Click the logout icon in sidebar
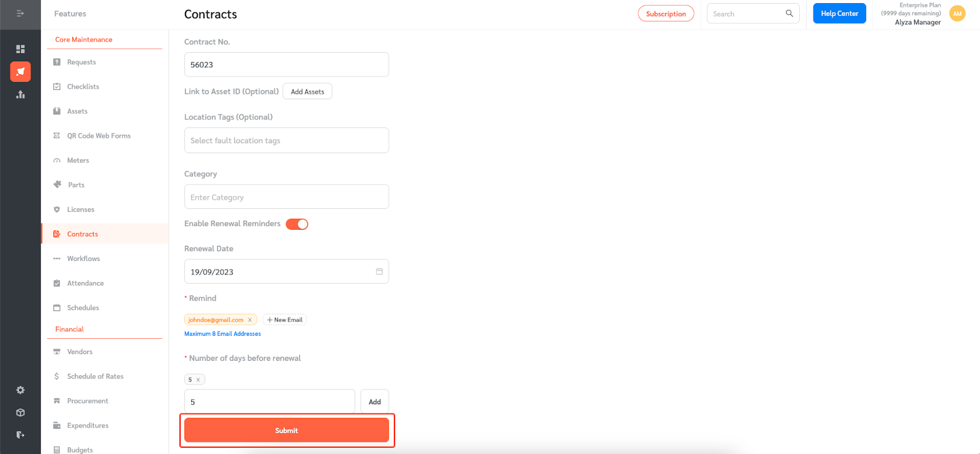 (x=20, y=434)
